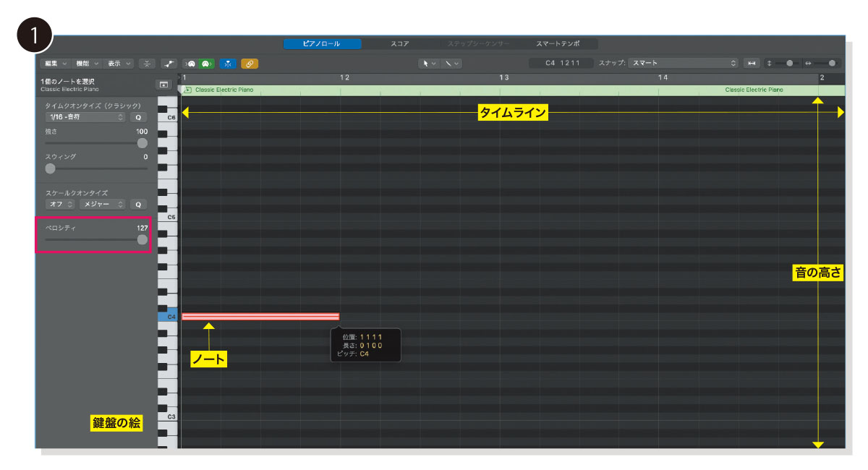
Task: Adjust the 強さ slider
Action: 142,143
